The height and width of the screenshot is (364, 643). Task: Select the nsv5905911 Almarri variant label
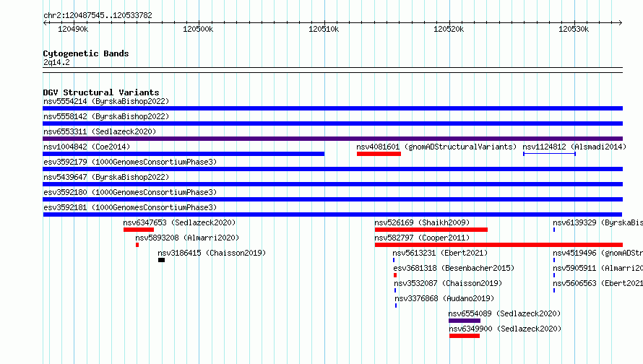598,268
